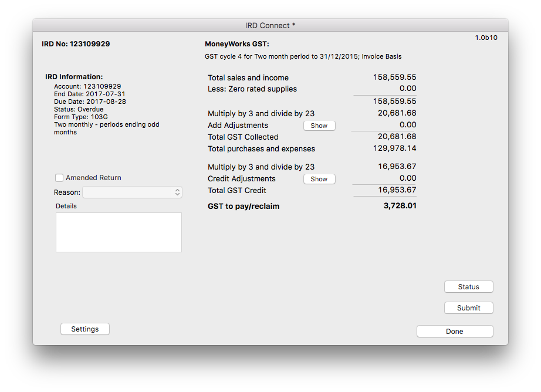Viewport: 541px width, 392px height.
Task: Click the 'MoneyWorks GST:' heading
Action: coord(237,44)
